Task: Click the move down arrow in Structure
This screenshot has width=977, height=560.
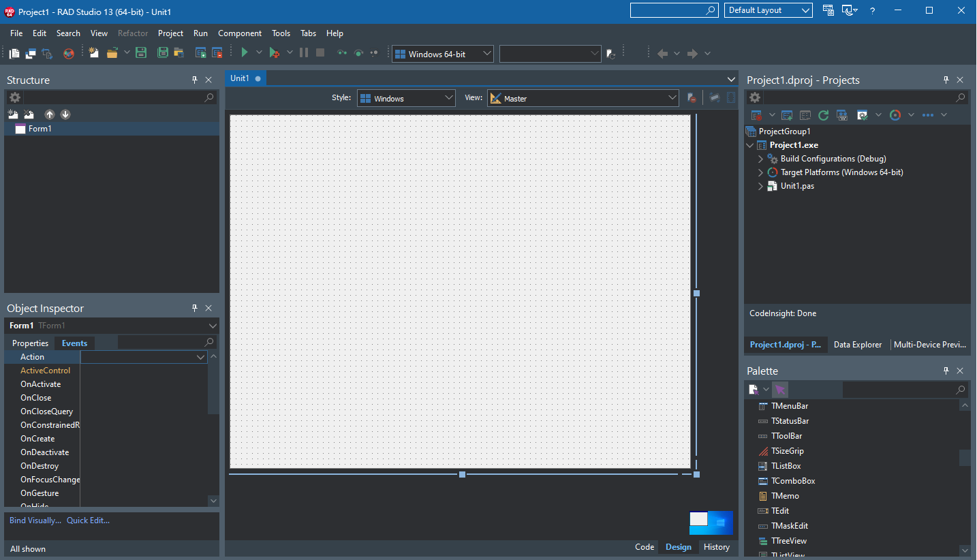Action: [65, 114]
